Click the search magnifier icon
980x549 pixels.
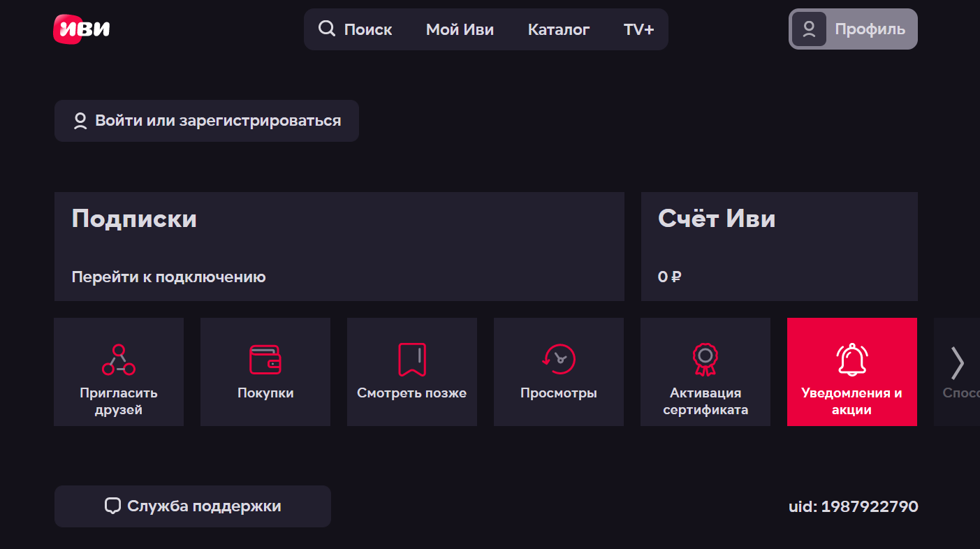click(x=326, y=29)
